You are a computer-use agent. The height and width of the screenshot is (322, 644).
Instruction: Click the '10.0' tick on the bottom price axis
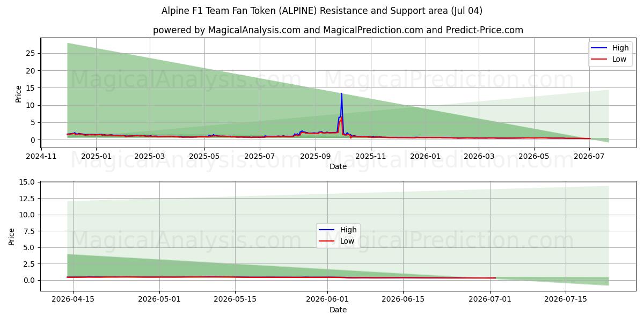click(x=27, y=215)
